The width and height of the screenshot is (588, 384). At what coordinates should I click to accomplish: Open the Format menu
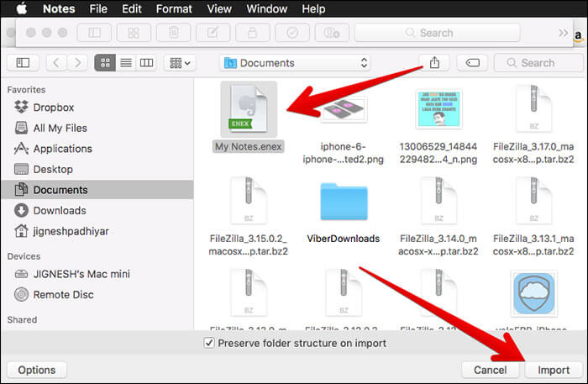[174, 8]
